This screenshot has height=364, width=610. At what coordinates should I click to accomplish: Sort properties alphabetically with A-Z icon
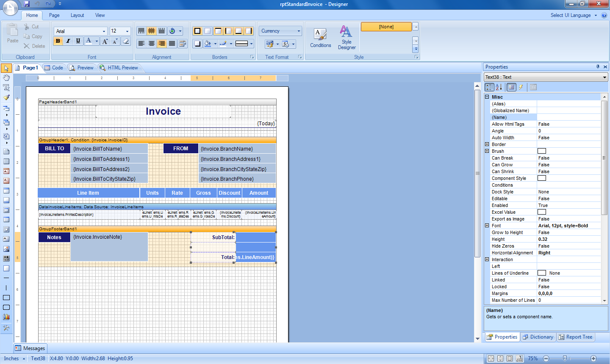pos(499,87)
